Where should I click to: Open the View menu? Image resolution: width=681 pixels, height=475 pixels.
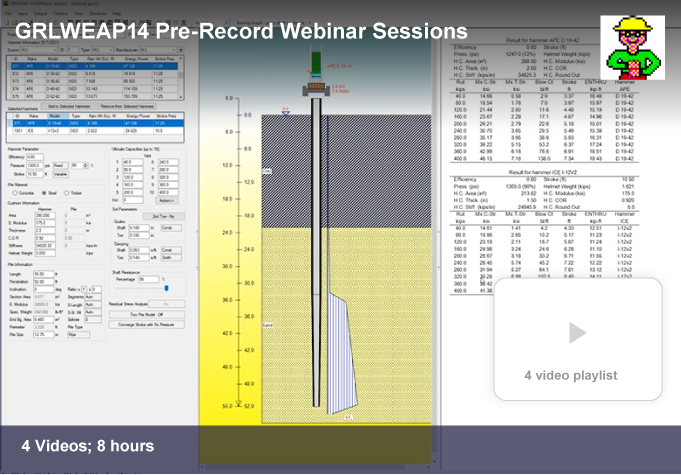78,13
